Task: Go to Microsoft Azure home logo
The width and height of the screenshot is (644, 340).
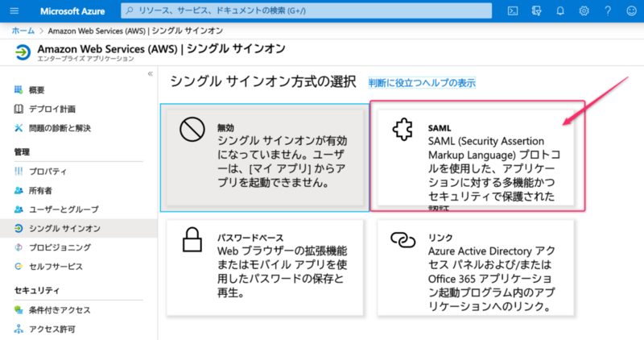Action: 72,11
